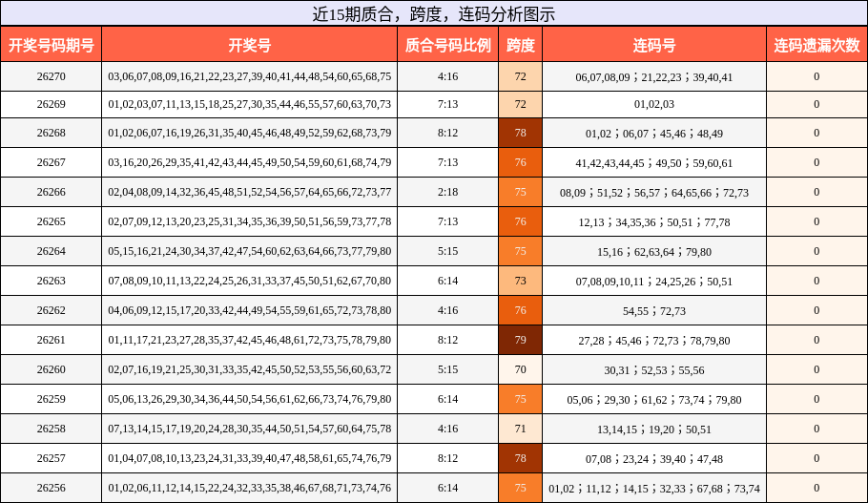The height and width of the screenshot is (503, 868).
Task: Click consecutive numbers 15,16；62,63,64；79,80
Action: [654, 252]
